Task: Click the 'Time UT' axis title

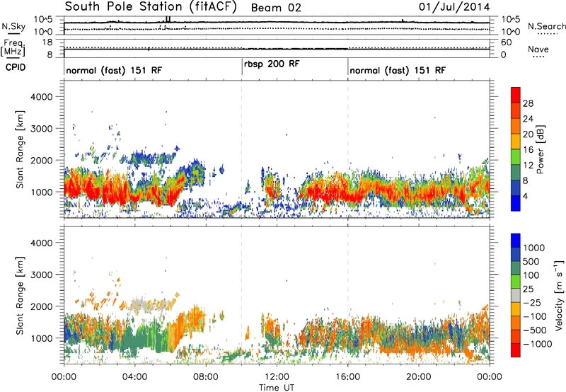Action: 277,388
